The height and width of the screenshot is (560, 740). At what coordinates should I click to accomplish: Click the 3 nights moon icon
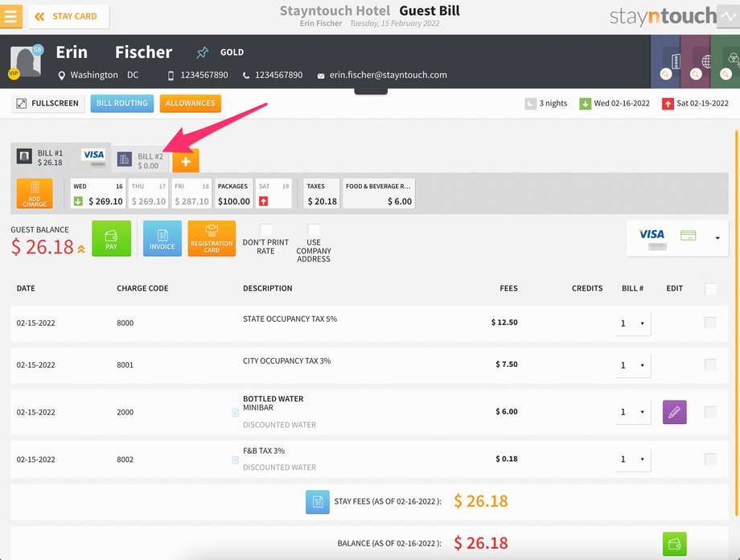pos(530,104)
